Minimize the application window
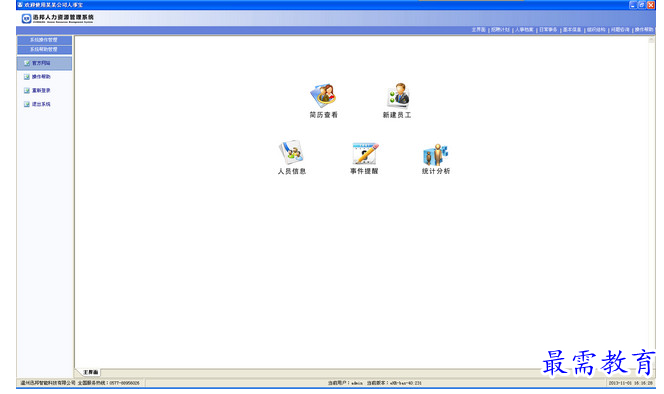664x394 pixels. click(x=633, y=5)
